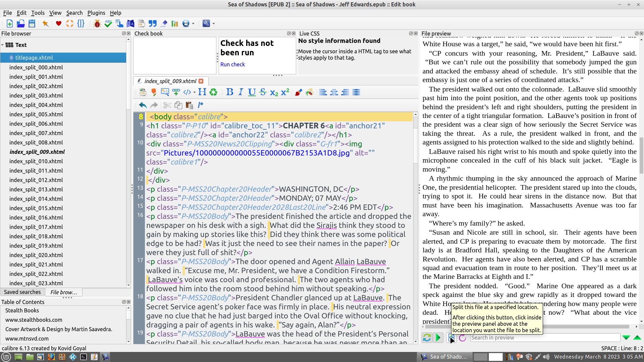Toggle auto reload of the preview
This screenshot has height=362, width=644.
427,338
